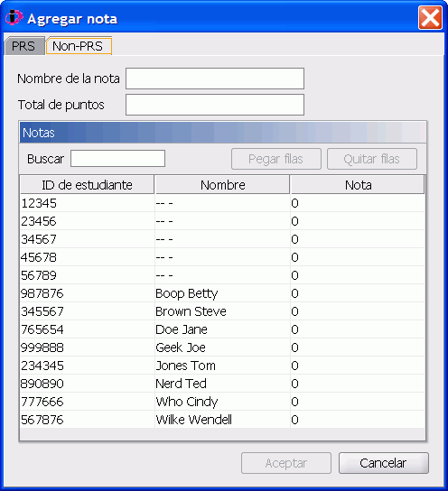The image size is (448, 491).
Task: Close the Agregar nota dialog
Action: [x=430, y=18]
